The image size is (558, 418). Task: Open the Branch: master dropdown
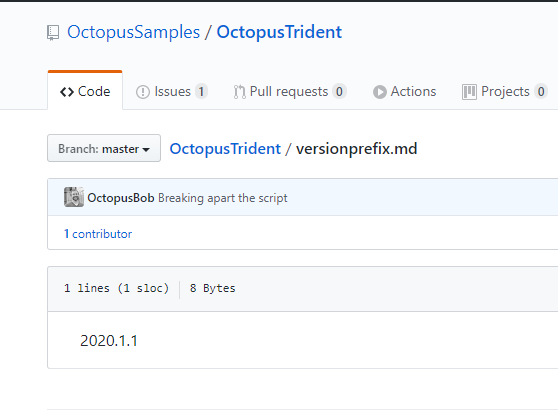pyautogui.click(x=104, y=148)
